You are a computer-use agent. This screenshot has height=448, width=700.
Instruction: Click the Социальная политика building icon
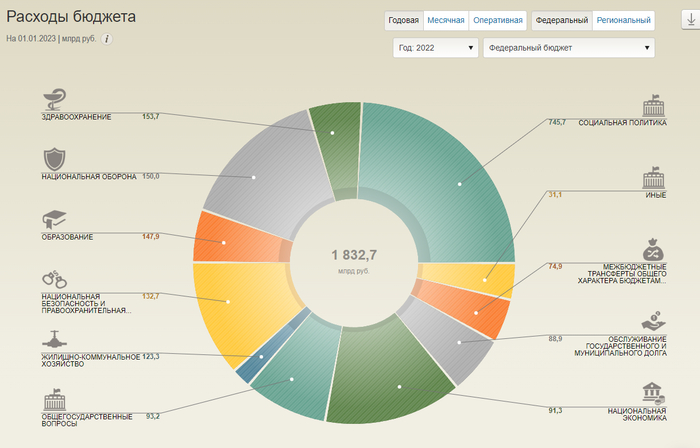(x=654, y=105)
